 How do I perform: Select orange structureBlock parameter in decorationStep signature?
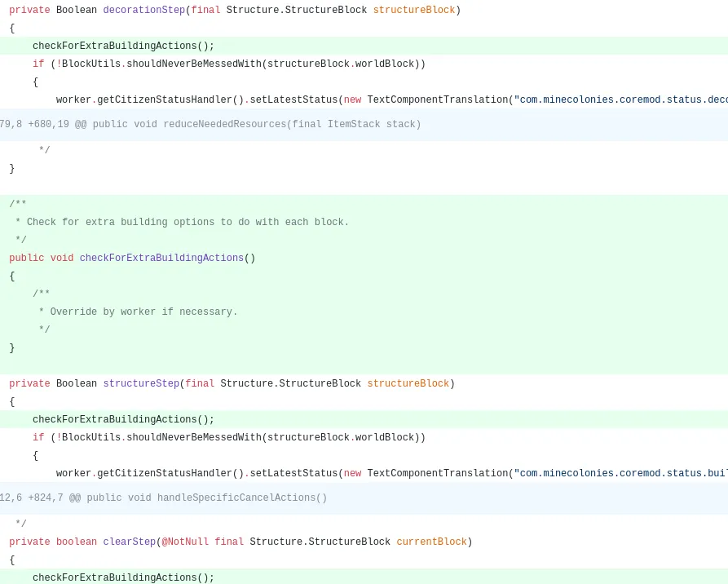pyautogui.click(x=414, y=10)
